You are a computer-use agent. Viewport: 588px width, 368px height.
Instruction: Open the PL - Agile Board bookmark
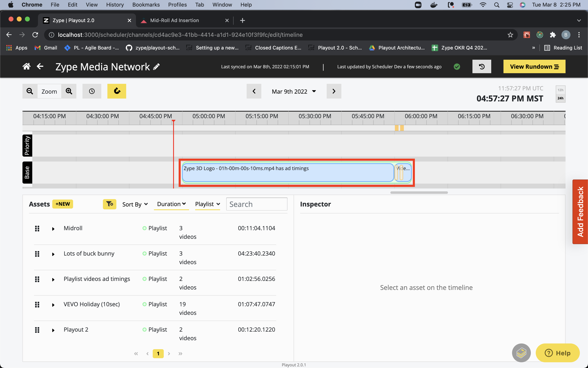pyautogui.click(x=91, y=48)
